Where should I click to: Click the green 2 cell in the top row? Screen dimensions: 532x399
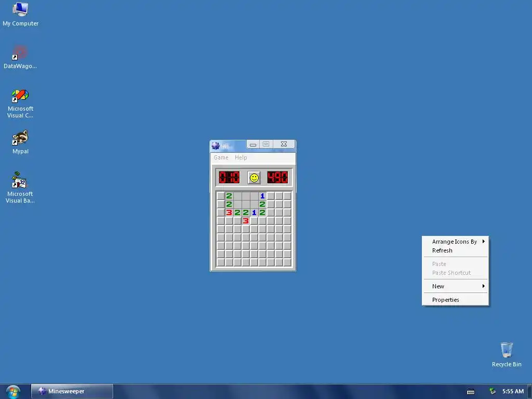tap(229, 196)
